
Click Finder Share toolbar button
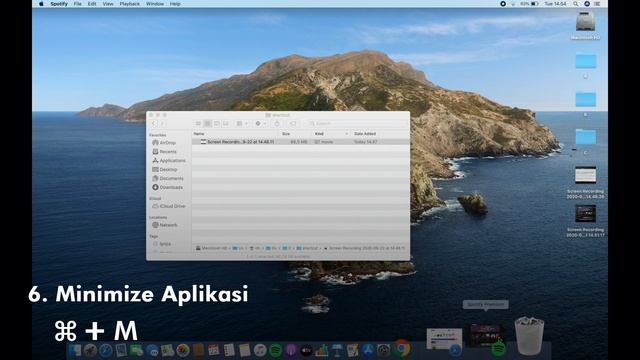[277, 123]
